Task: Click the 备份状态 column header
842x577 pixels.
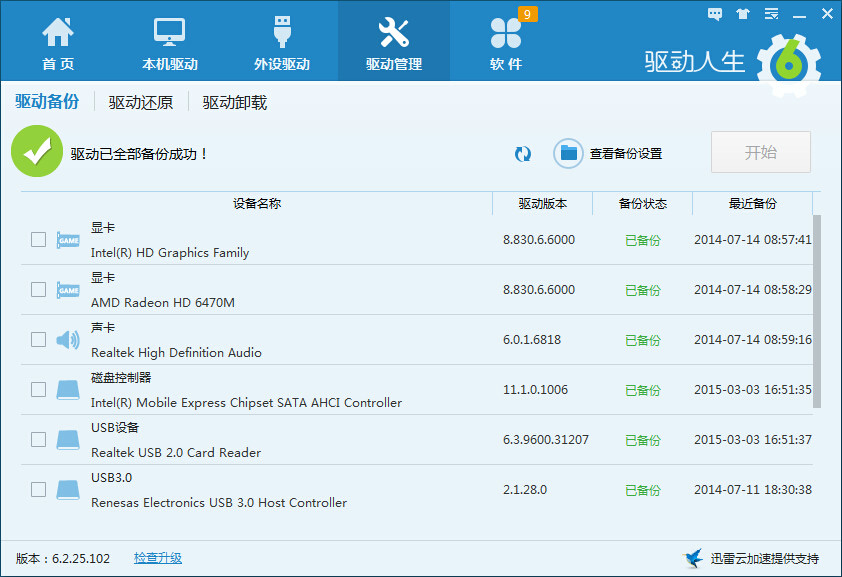Action: [x=642, y=203]
